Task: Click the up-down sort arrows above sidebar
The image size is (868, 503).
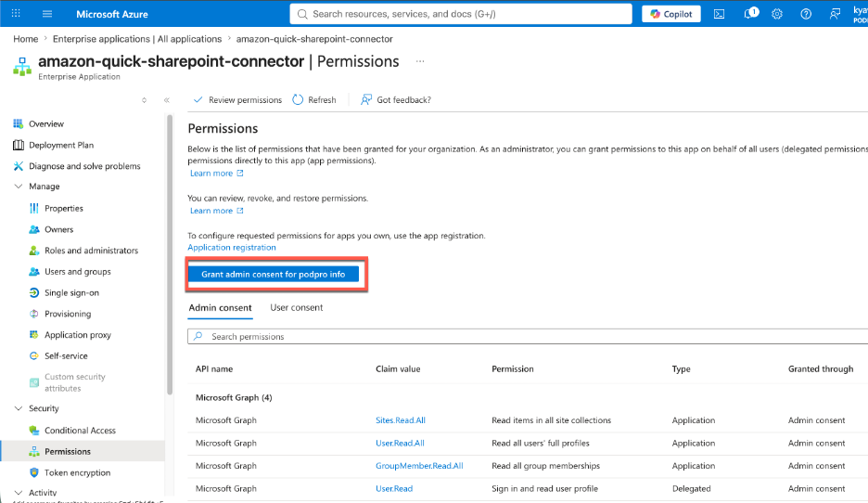Action: click(x=144, y=100)
